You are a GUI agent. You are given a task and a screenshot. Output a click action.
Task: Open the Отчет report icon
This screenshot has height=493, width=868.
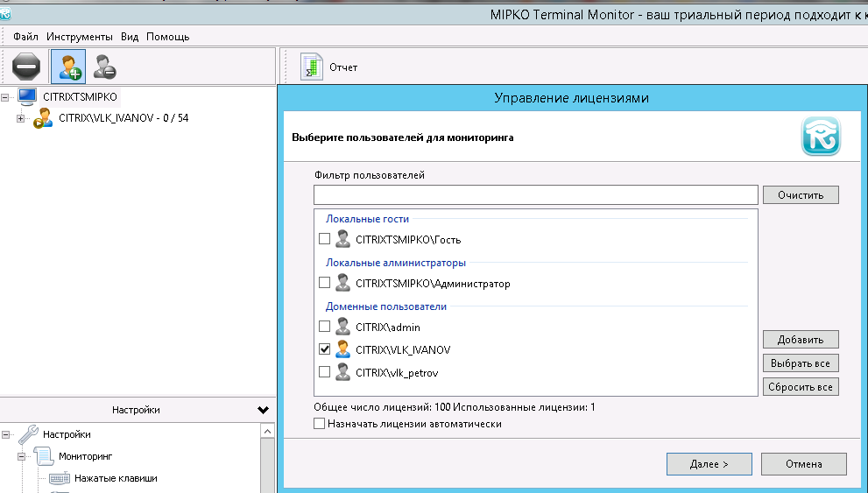(311, 67)
